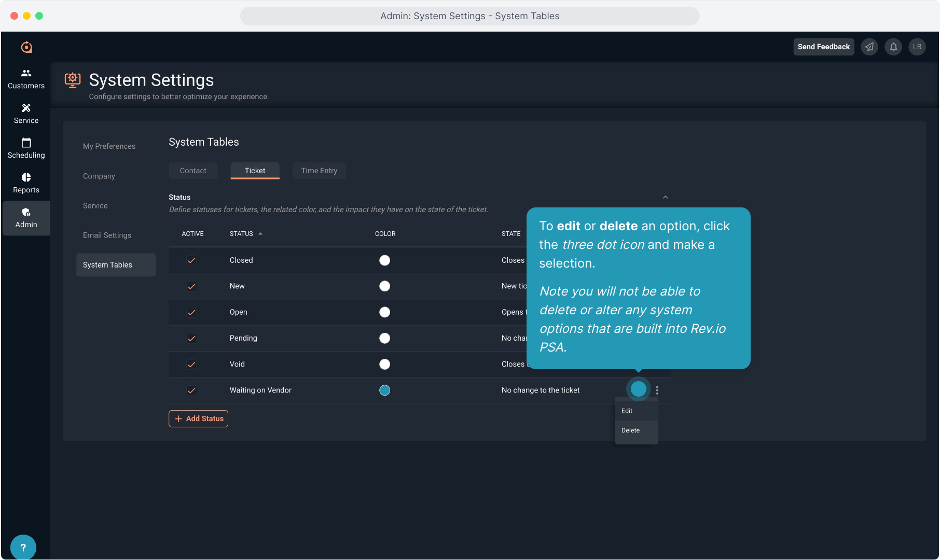Viewport: 940px width, 560px height.
Task: Open the Customers section in sidebar
Action: pyautogui.click(x=26, y=79)
